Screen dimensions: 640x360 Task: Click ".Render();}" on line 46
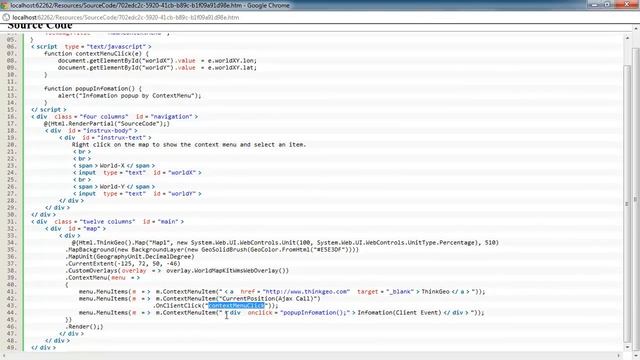pyautogui.click(x=84, y=327)
